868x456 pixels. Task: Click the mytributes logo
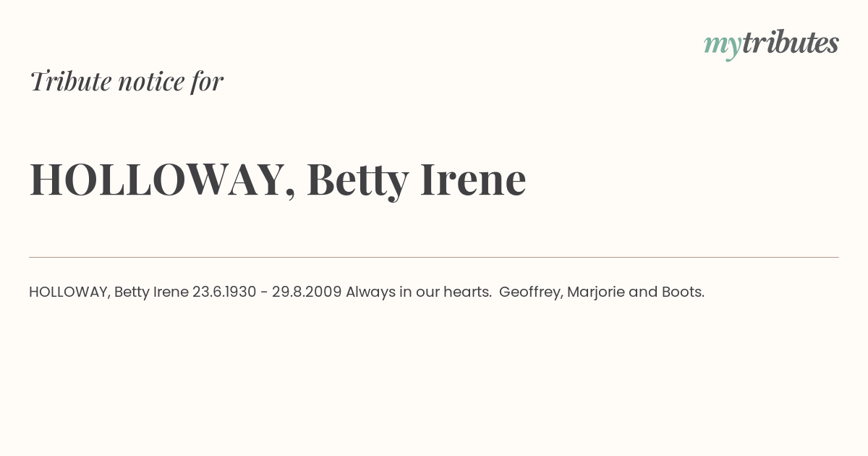point(771,44)
